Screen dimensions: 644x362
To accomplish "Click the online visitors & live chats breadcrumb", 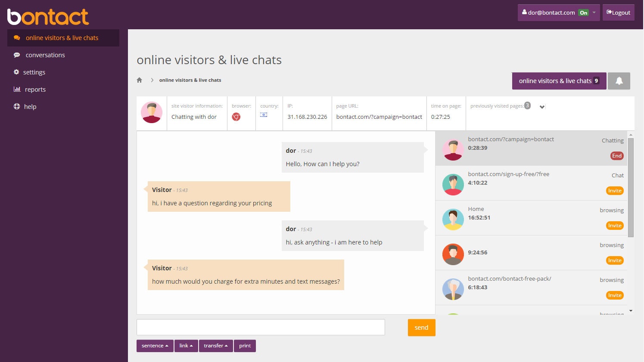I will click(x=190, y=80).
